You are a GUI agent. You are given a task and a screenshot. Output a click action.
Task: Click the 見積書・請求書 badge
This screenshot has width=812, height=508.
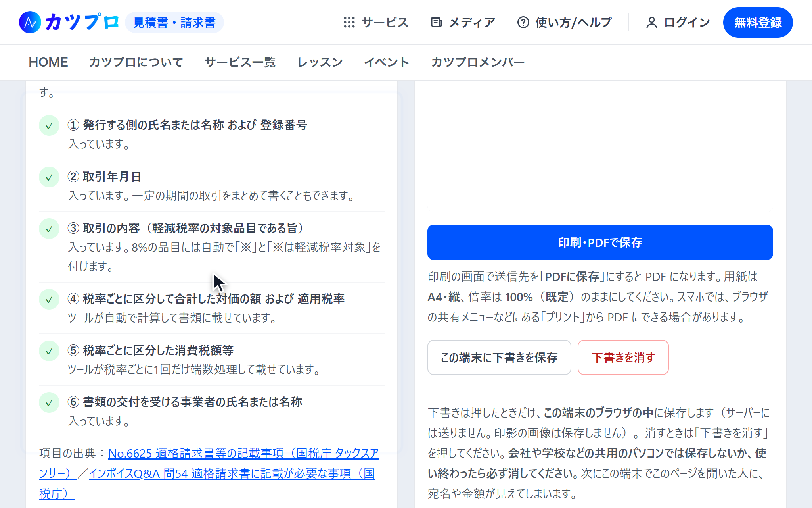[x=174, y=23]
